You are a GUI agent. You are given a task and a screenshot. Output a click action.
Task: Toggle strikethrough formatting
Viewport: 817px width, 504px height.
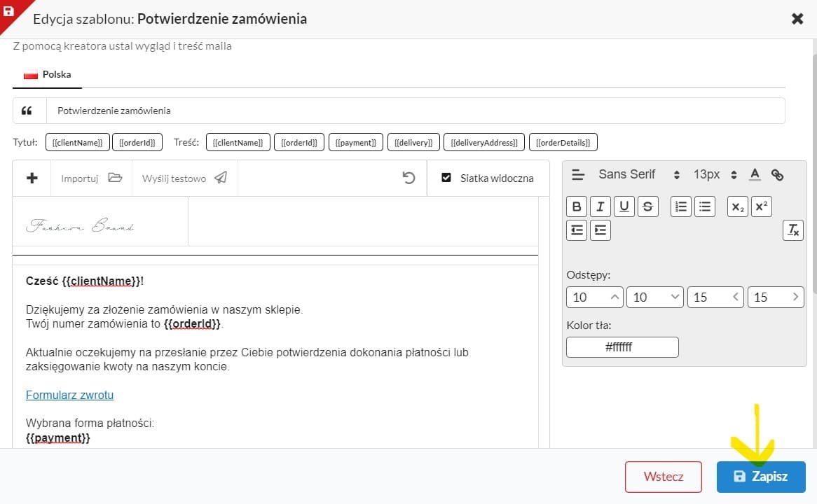(x=647, y=206)
